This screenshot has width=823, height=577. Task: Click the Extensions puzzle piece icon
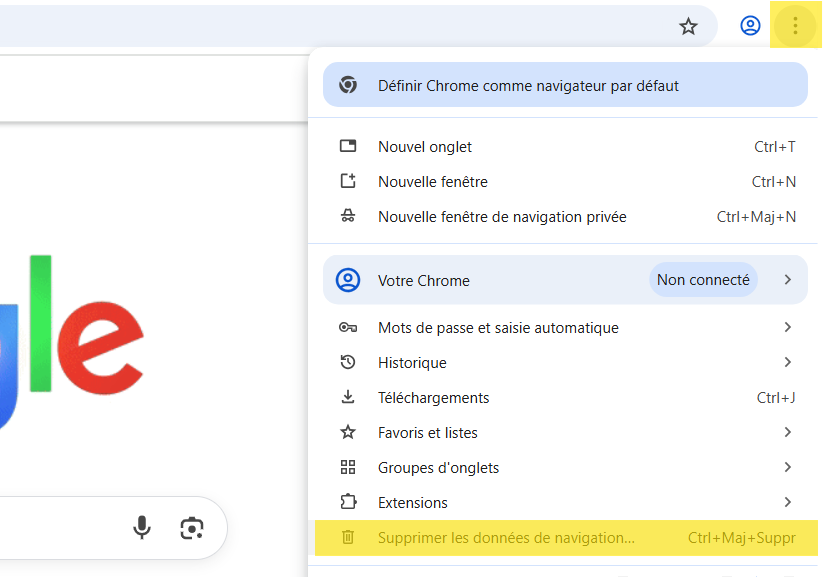[x=348, y=502]
